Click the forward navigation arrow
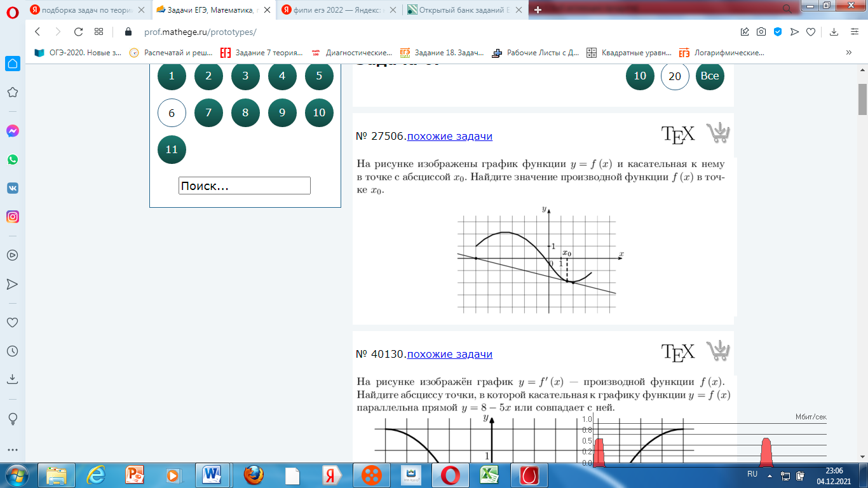The width and height of the screenshot is (868, 488). [58, 32]
